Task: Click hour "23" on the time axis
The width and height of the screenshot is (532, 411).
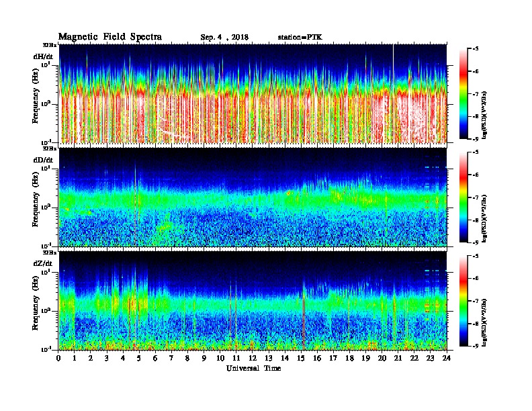Action: coord(431,358)
